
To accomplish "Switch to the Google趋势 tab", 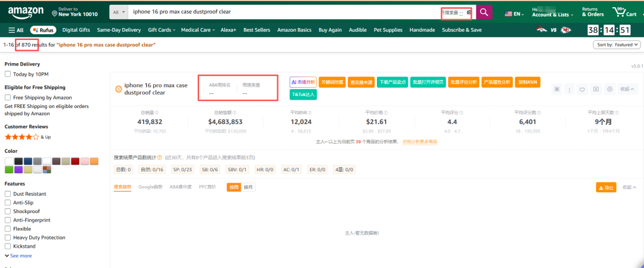I will (150, 187).
